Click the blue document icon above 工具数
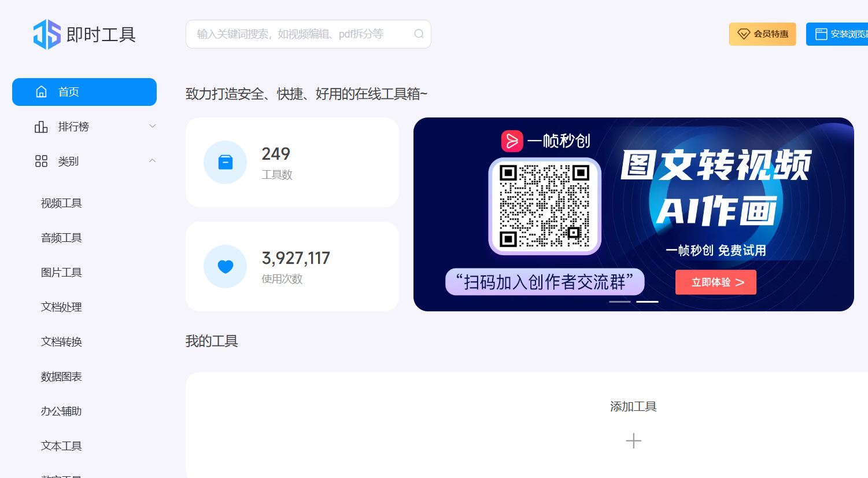The width and height of the screenshot is (868, 478). point(225,162)
